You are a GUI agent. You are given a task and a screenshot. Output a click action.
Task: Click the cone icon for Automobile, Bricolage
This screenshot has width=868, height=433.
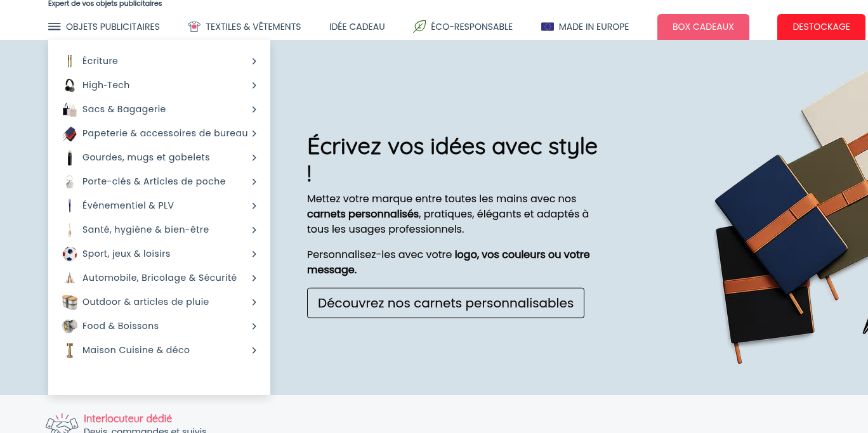click(x=70, y=278)
